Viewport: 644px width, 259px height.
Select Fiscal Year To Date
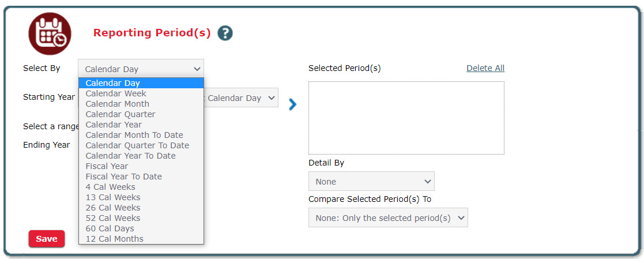coord(123,177)
